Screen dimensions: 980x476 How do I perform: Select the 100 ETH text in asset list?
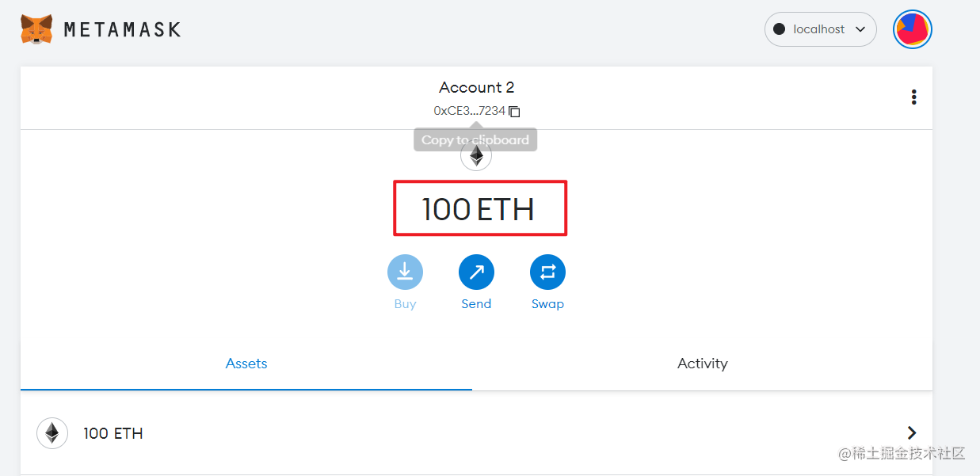point(113,433)
